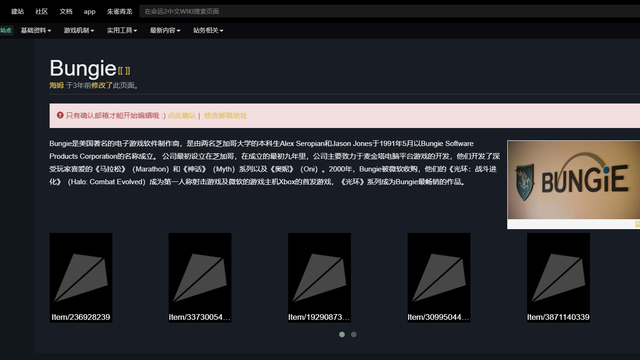Open the Bungie logo image
This screenshot has width=640, height=360.
(x=573, y=180)
